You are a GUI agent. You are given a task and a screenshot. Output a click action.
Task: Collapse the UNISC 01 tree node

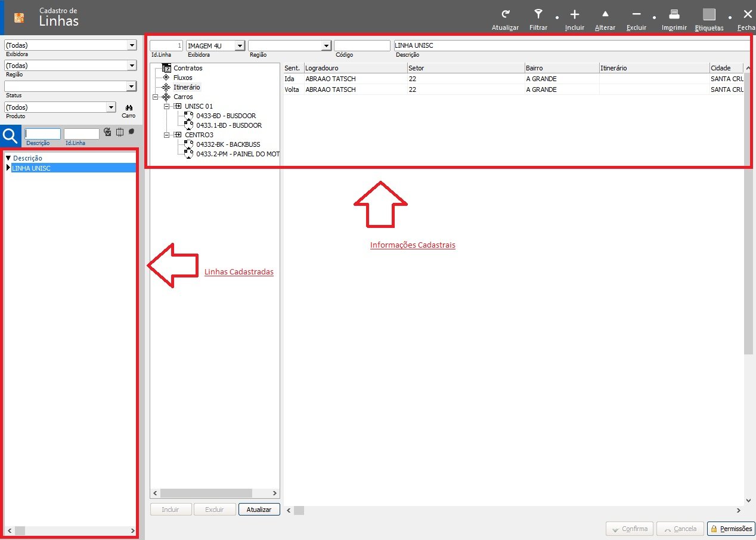(x=168, y=106)
